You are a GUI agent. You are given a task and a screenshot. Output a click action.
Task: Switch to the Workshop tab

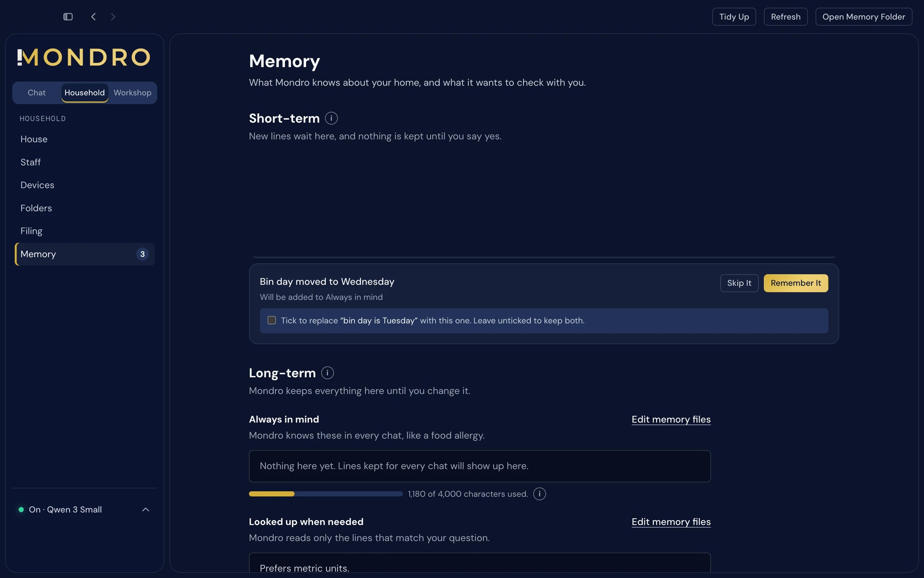[132, 92]
